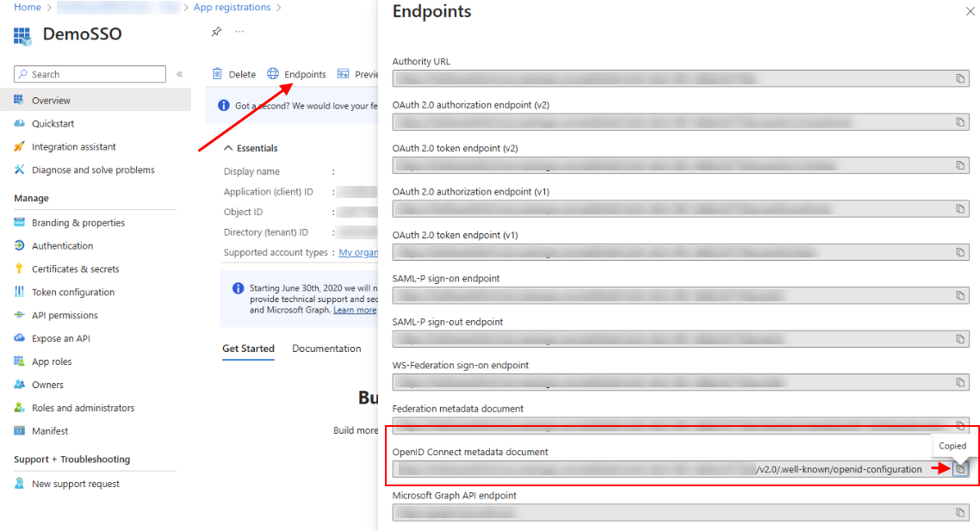The width and height of the screenshot is (980, 531).
Task: Open Certificates & secrets in sidebar
Action: tap(75, 269)
